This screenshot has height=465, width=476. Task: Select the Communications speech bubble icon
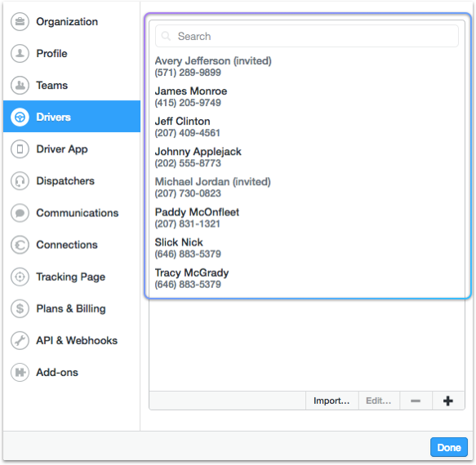point(20,213)
